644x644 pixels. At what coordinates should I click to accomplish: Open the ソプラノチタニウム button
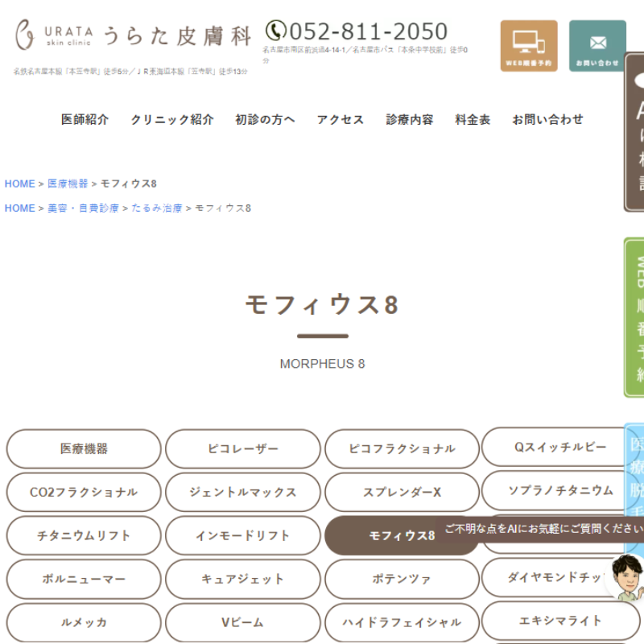pyautogui.click(x=560, y=490)
